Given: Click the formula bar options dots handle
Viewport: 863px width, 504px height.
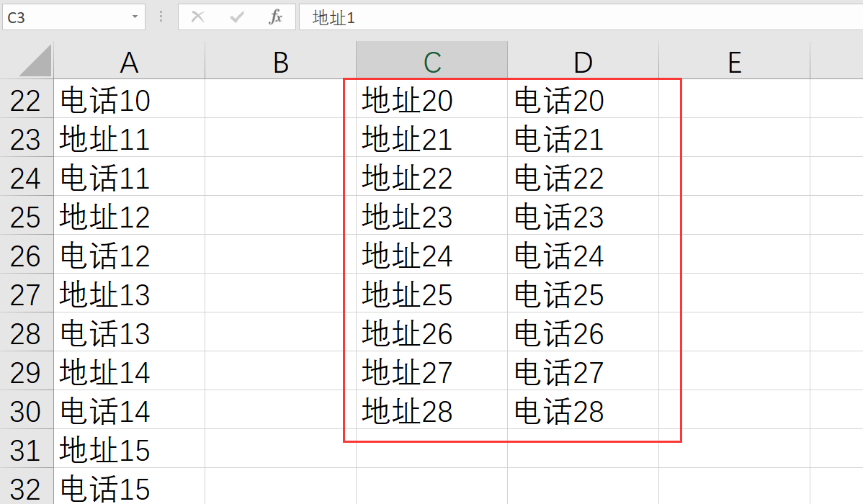Looking at the screenshot, I should tap(161, 17).
